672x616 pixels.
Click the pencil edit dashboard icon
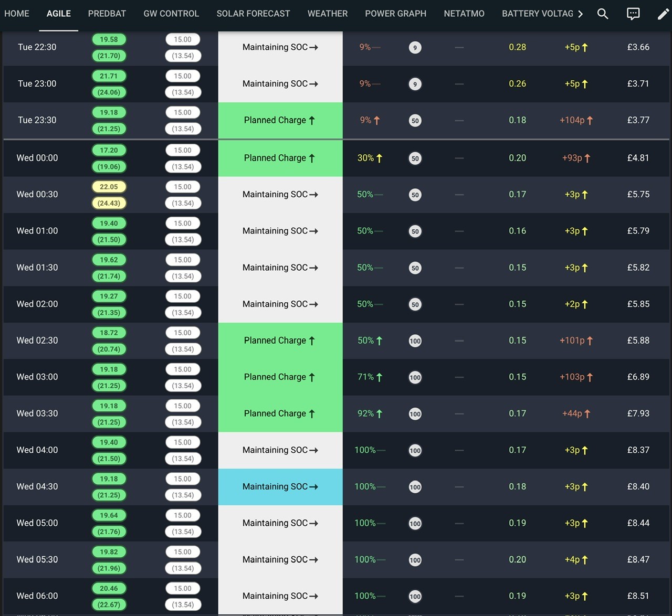(663, 14)
